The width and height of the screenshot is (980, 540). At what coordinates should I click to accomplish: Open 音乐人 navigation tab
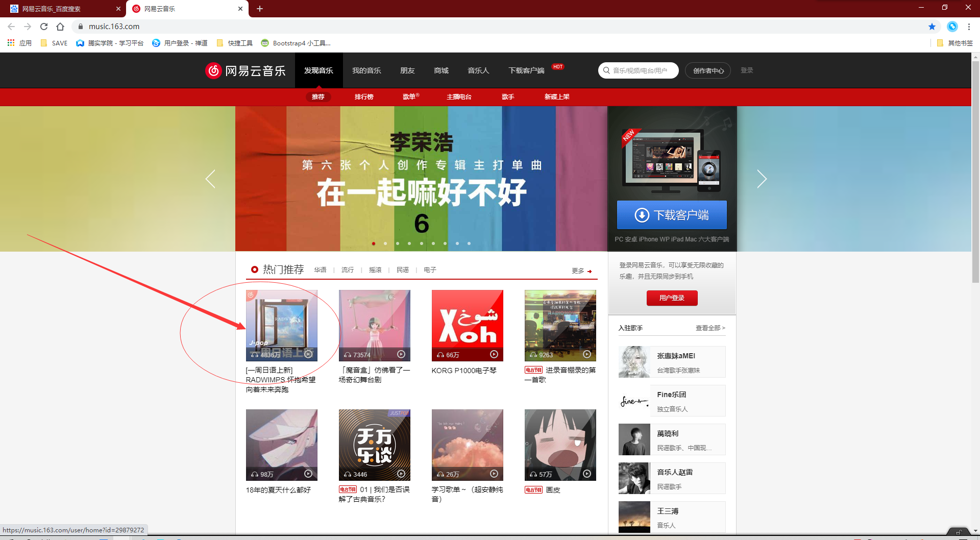pyautogui.click(x=478, y=70)
